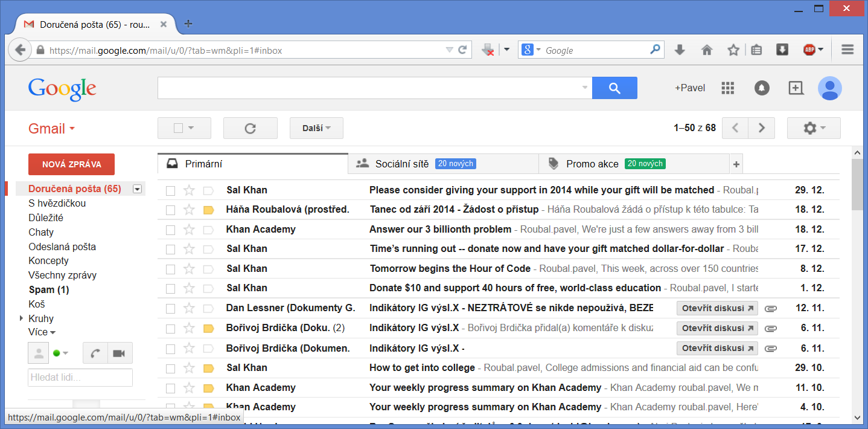The image size is (868, 429).
Task: Go to previous page of messages
Action: 735,128
